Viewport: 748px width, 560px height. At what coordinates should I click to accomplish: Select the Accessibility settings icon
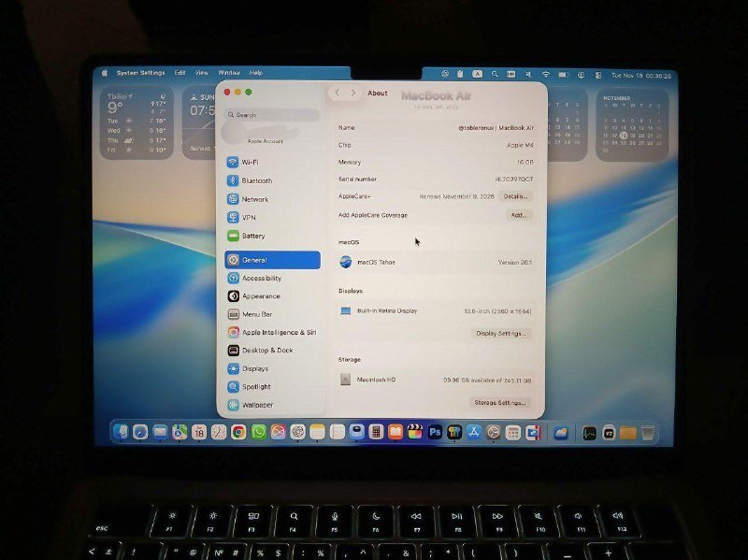(x=252, y=278)
